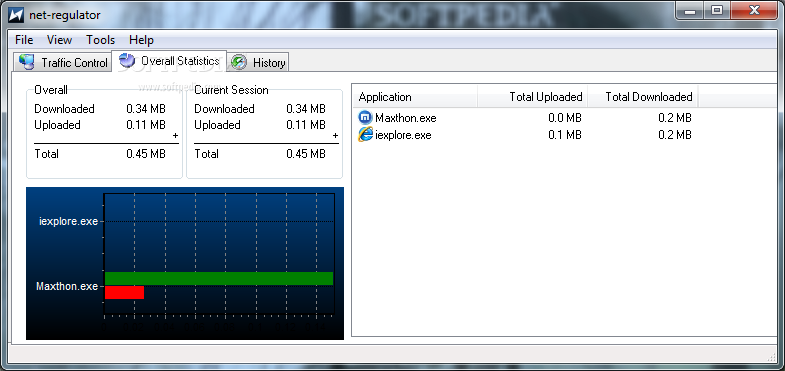Open the Tools menu
Viewport: 785px width, 371px height.
pyautogui.click(x=100, y=40)
